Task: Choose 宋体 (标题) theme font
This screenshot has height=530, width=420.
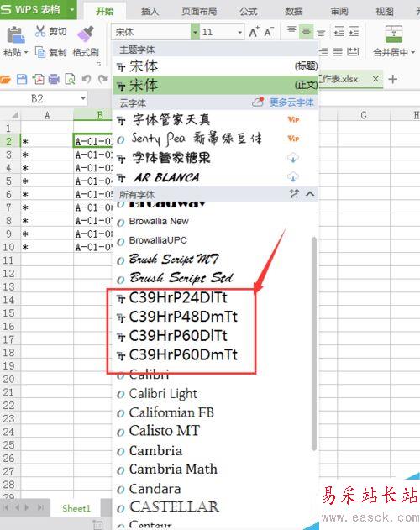Action: (x=215, y=66)
